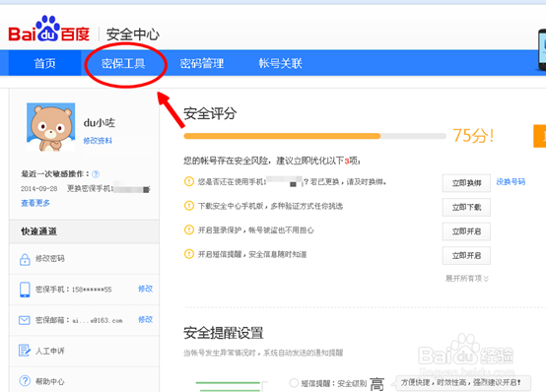Click the warning icon for 下载安全中心手机版

click(189, 206)
